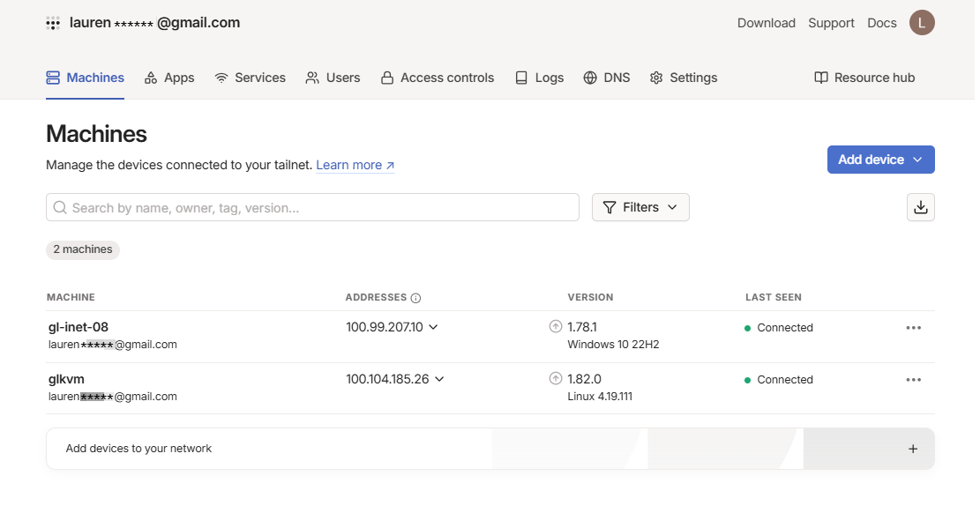Expand the Filters dropdown
Viewport: 980px width, 528px height.
(x=640, y=207)
